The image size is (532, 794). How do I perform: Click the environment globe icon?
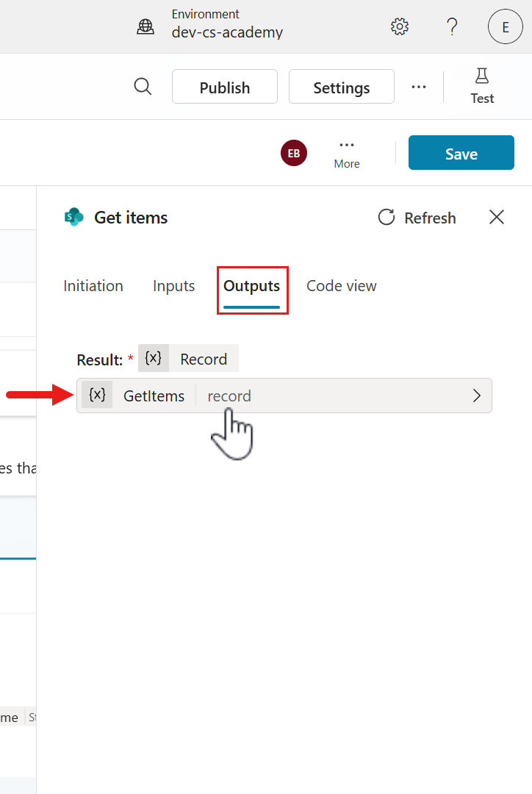[x=145, y=27]
